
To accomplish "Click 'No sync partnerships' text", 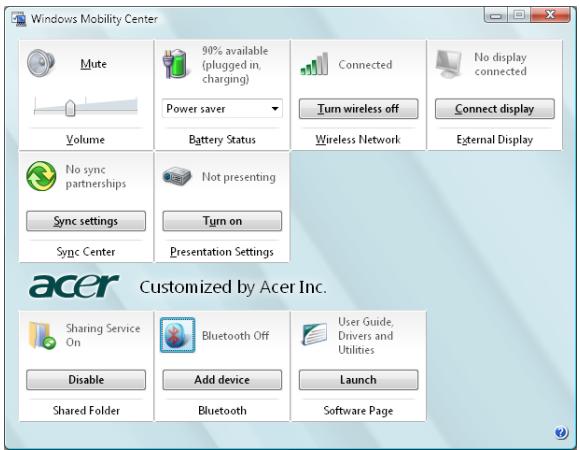I will click(x=96, y=176).
